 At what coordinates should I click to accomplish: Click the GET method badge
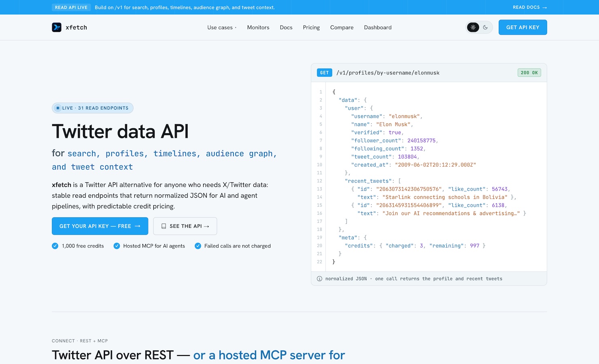coord(325,73)
